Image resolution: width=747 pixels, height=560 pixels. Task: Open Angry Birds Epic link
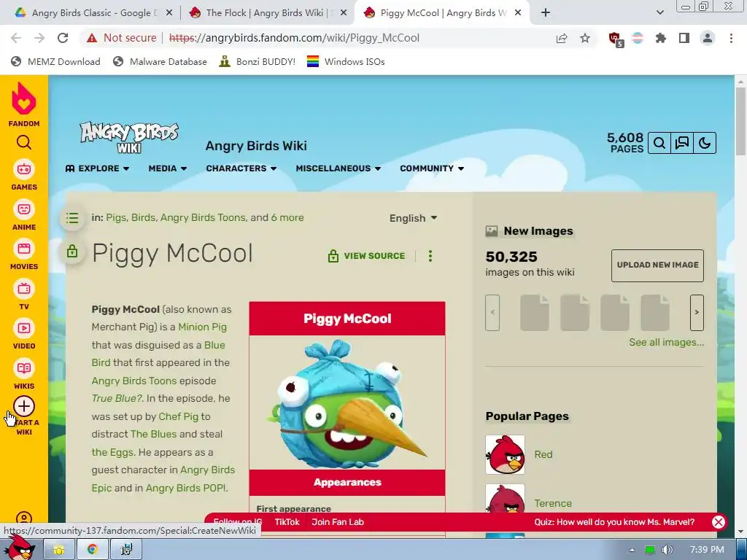coord(163,478)
